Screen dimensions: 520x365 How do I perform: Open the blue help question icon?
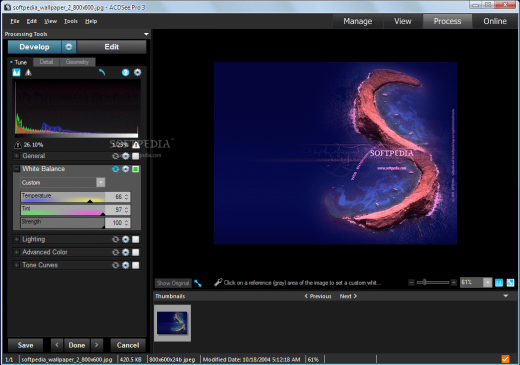click(125, 72)
